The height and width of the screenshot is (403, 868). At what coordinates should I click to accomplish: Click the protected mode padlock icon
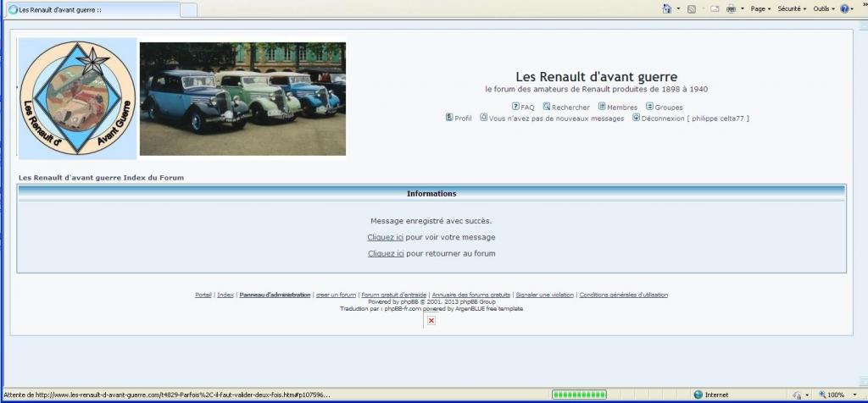click(x=798, y=395)
